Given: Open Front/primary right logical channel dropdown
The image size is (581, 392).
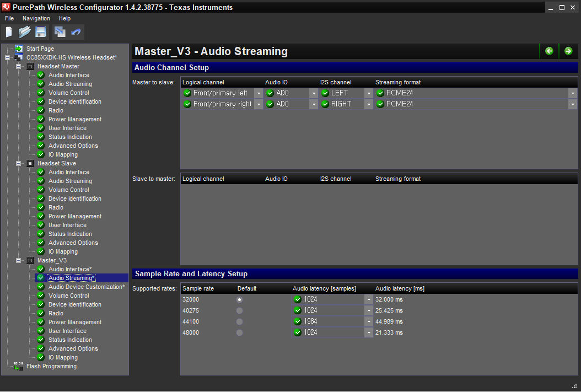Looking at the screenshot, I should pyautogui.click(x=259, y=105).
